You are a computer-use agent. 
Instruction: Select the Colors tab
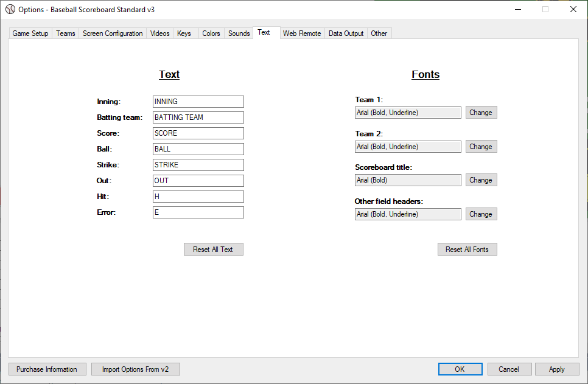tap(211, 33)
